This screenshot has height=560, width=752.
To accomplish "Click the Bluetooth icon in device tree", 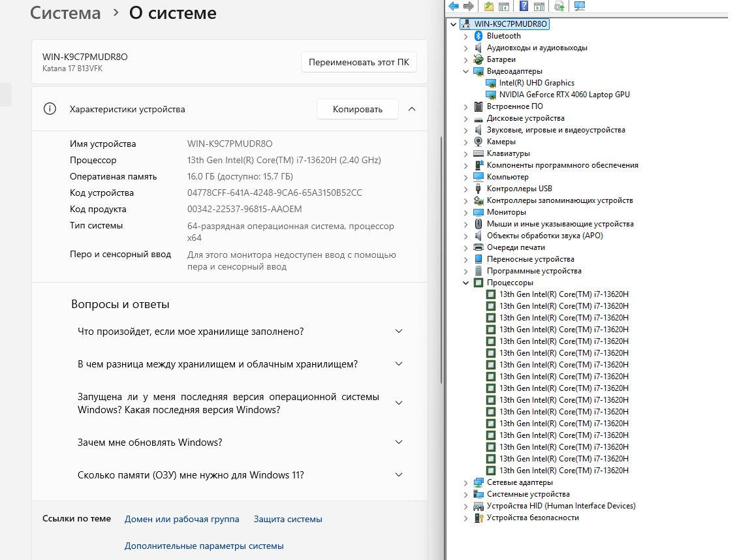I will (x=478, y=36).
